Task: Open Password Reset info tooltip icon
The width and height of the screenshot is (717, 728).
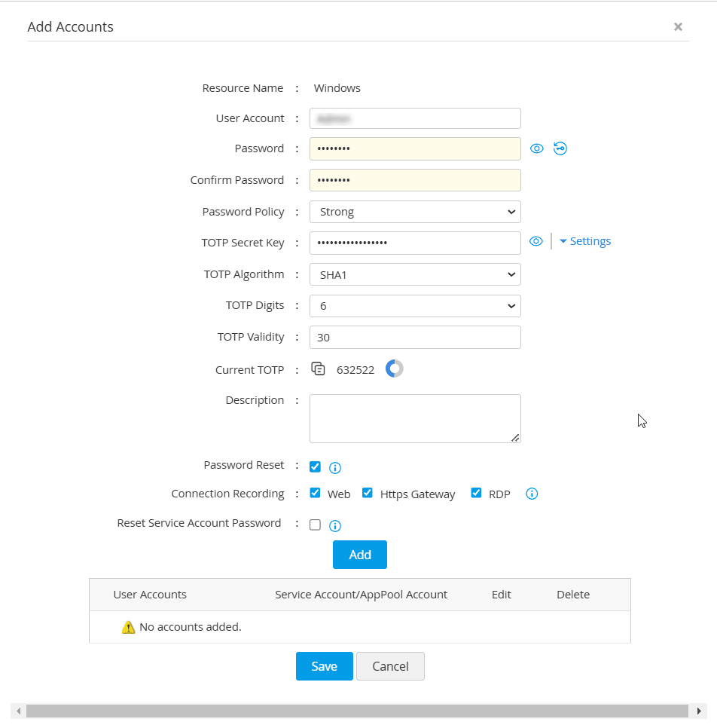Action: click(336, 468)
